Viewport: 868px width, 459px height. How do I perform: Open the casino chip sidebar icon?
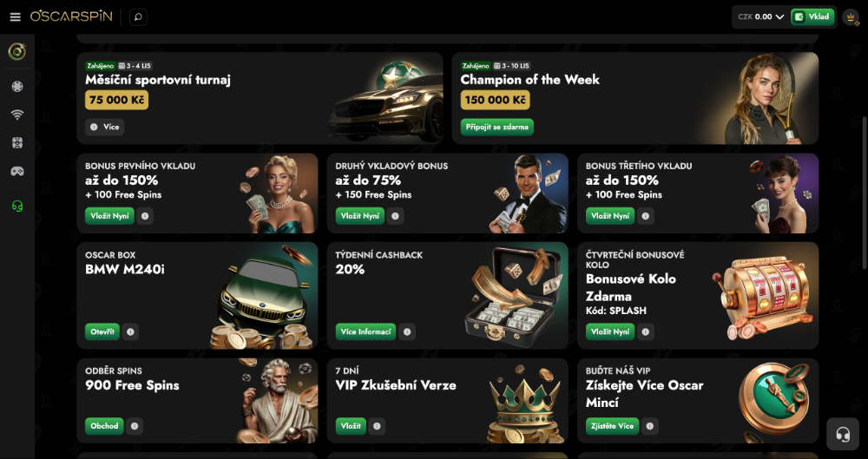(17, 87)
